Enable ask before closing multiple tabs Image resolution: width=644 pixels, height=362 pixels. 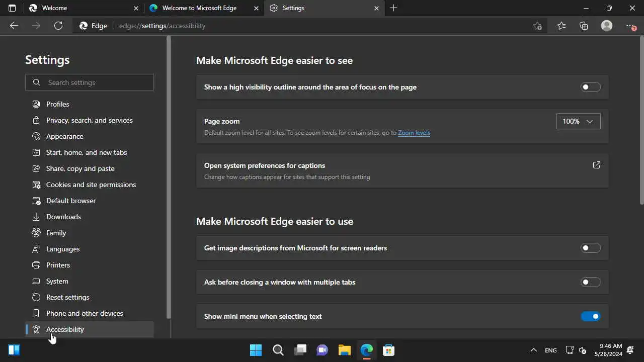tap(591, 282)
